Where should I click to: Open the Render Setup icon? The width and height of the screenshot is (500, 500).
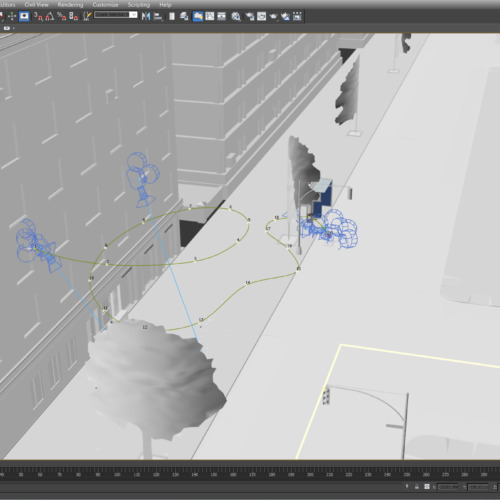250,16
